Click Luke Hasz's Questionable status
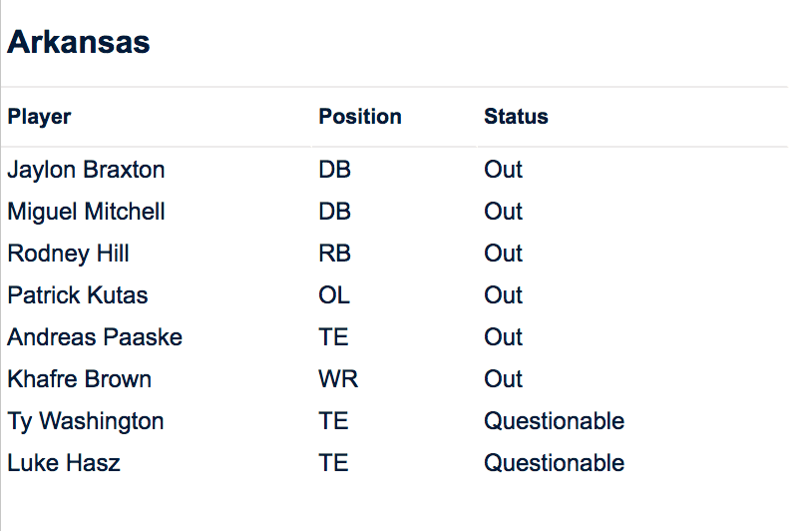Screen dimensions: 812x531 pos(554,463)
